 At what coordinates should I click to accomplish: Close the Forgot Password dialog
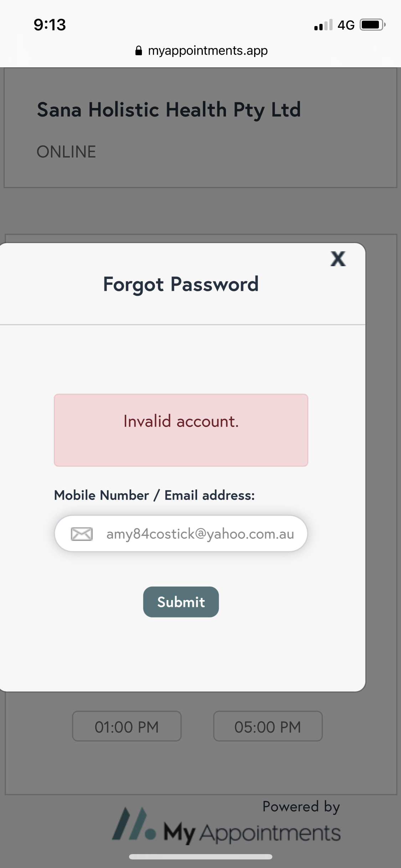(338, 259)
